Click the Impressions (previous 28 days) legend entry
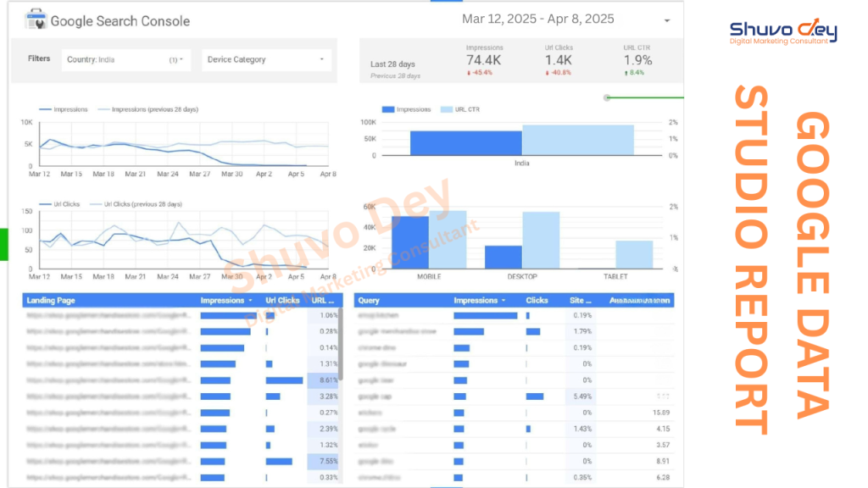Image resolution: width=868 pixels, height=488 pixels. (147, 109)
